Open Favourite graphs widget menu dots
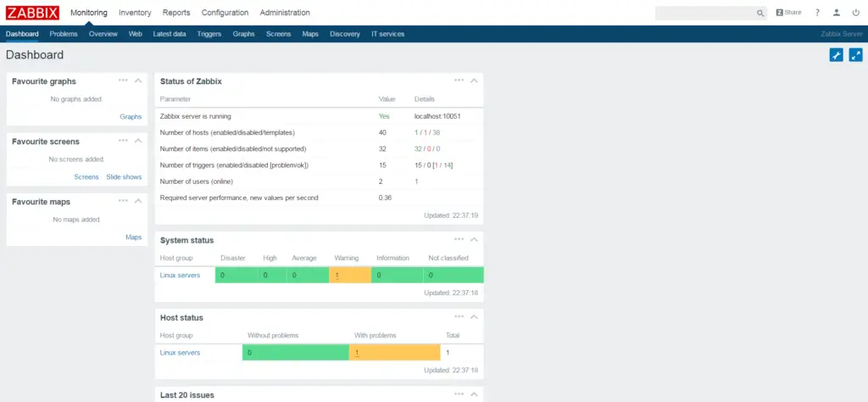Viewport: 868px width, 402px height. [123, 81]
